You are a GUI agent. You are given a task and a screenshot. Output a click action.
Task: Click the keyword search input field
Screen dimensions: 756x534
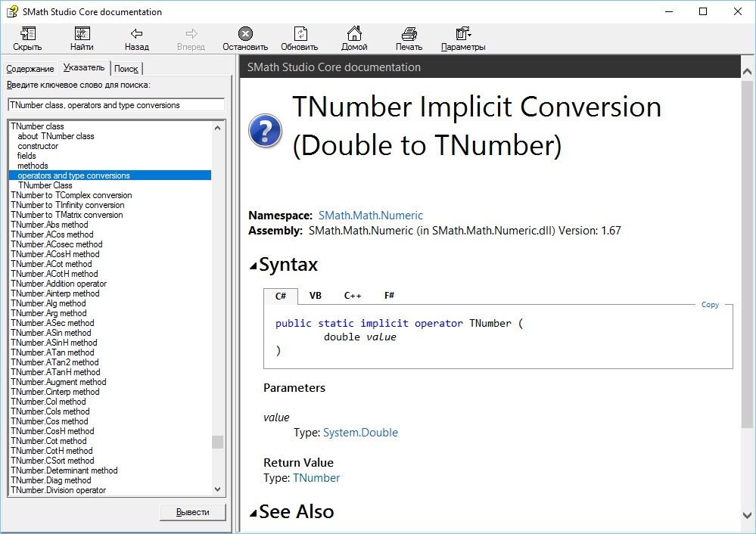pos(116,105)
